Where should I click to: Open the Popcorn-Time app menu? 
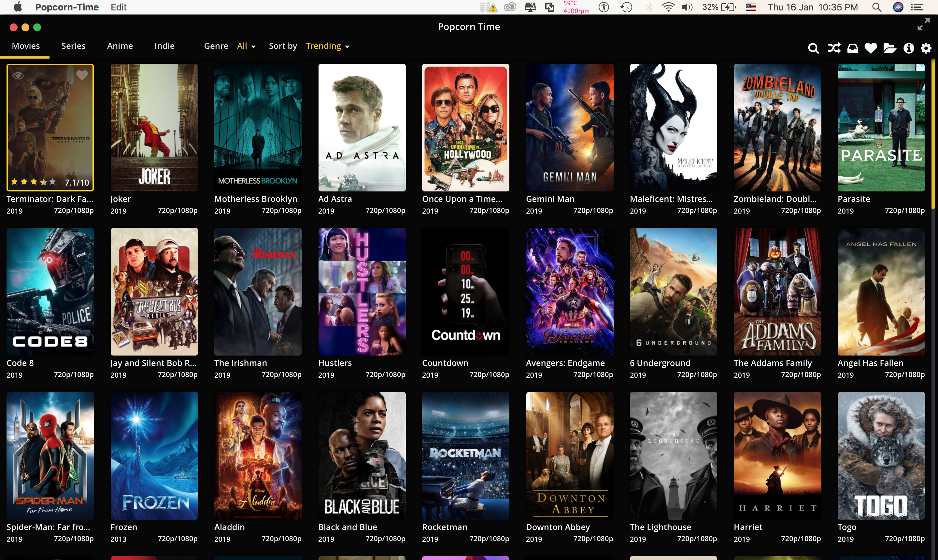tap(67, 7)
